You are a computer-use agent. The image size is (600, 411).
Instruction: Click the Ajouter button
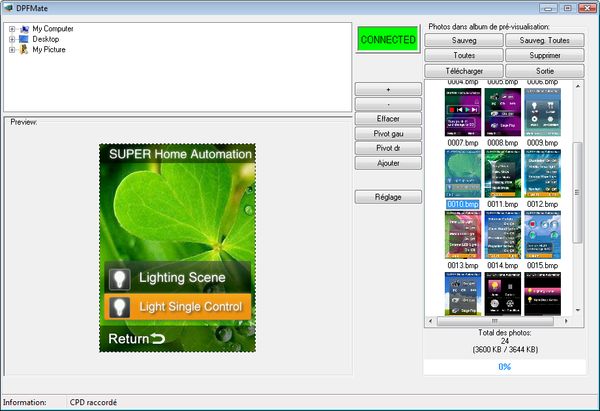tap(388, 163)
